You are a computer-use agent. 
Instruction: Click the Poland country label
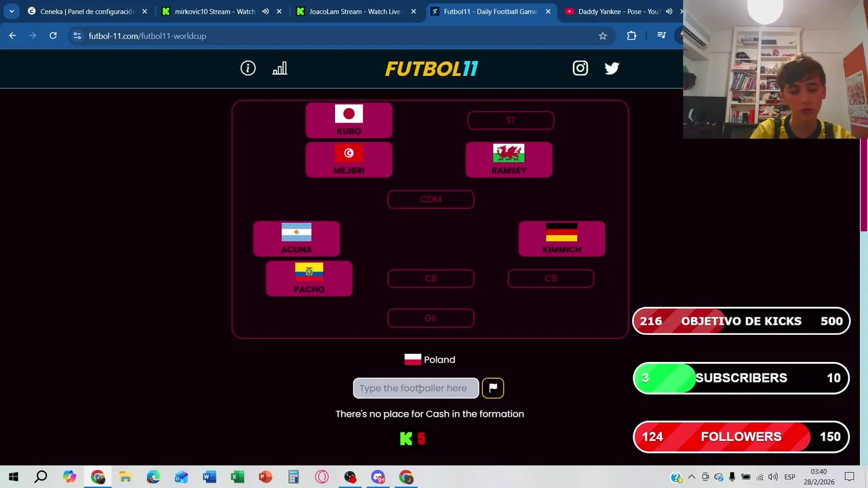[x=430, y=359]
